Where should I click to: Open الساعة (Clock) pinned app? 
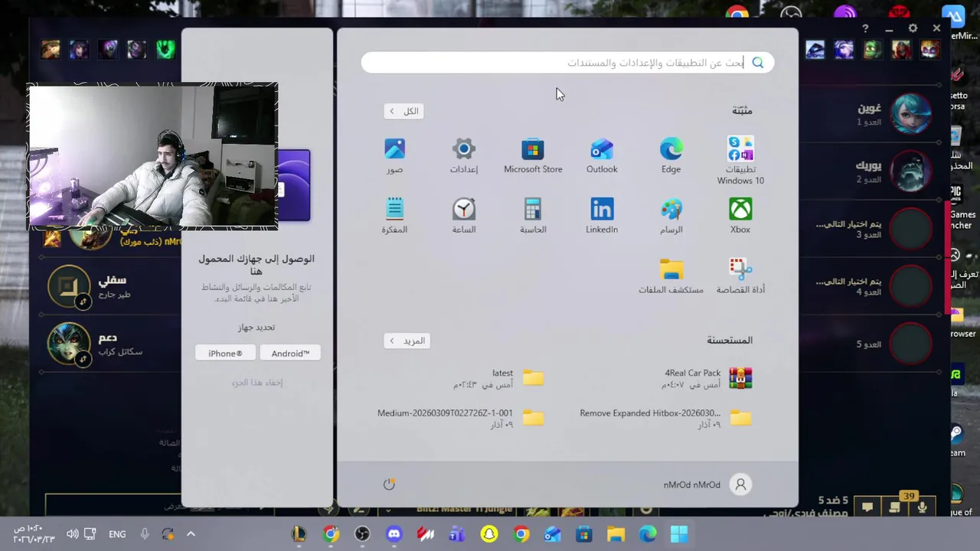coord(464,216)
